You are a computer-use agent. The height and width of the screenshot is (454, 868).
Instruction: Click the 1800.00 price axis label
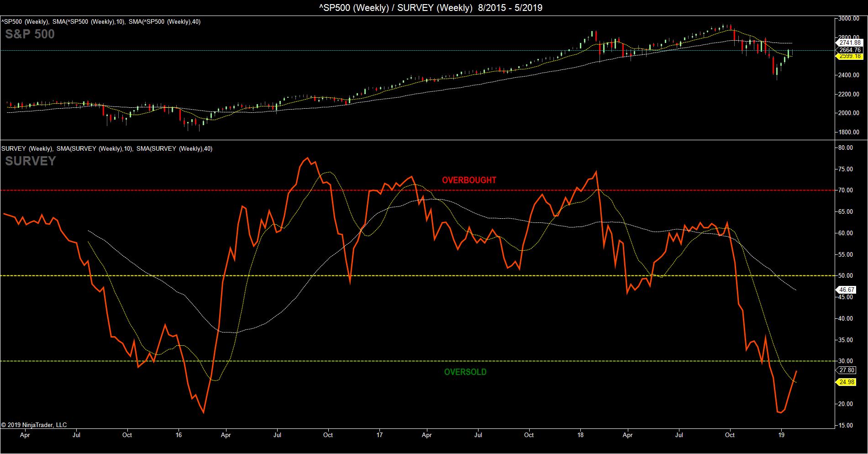(x=849, y=132)
